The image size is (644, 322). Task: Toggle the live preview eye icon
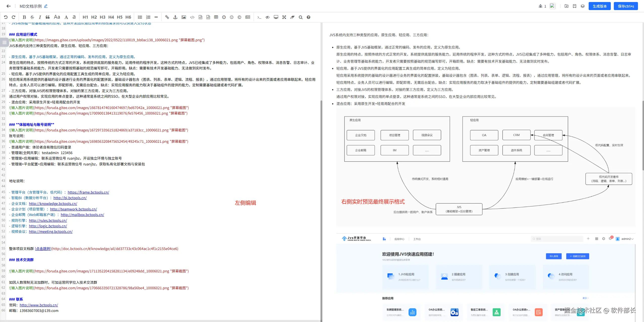click(x=267, y=17)
